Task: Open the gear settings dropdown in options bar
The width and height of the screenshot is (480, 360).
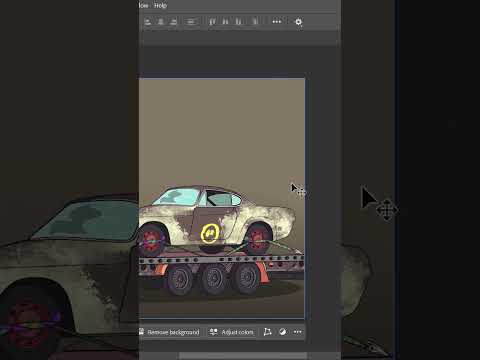Action: (x=299, y=22)
